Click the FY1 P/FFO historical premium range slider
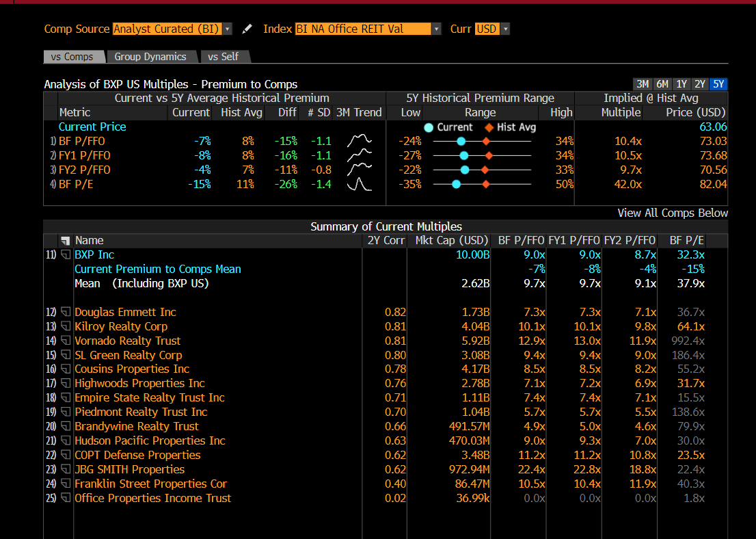The width and height of the screenshot is (756, 539). [482, 155]
